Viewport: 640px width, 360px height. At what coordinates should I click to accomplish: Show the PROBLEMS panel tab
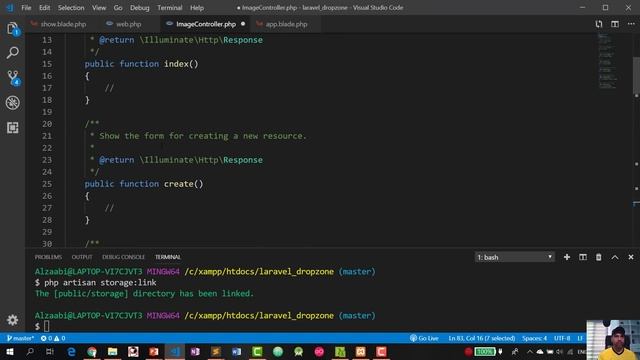pyautogui.click(x=48, y=257)
